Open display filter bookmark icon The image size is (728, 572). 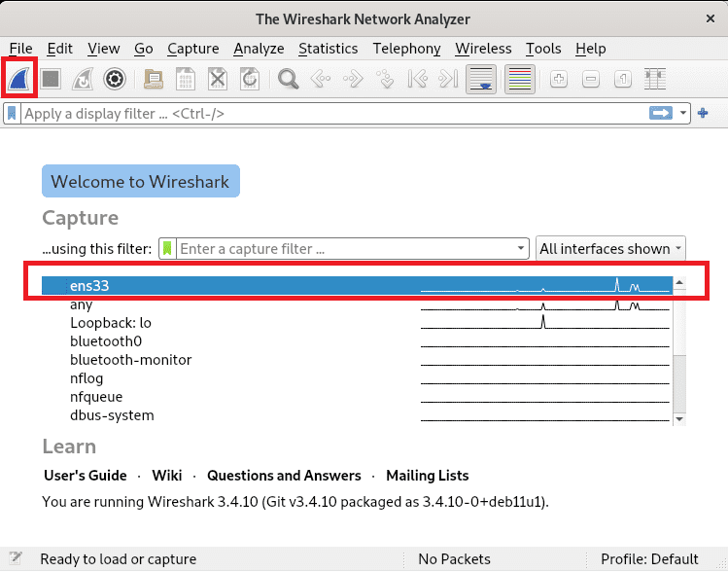pos(12,114)
